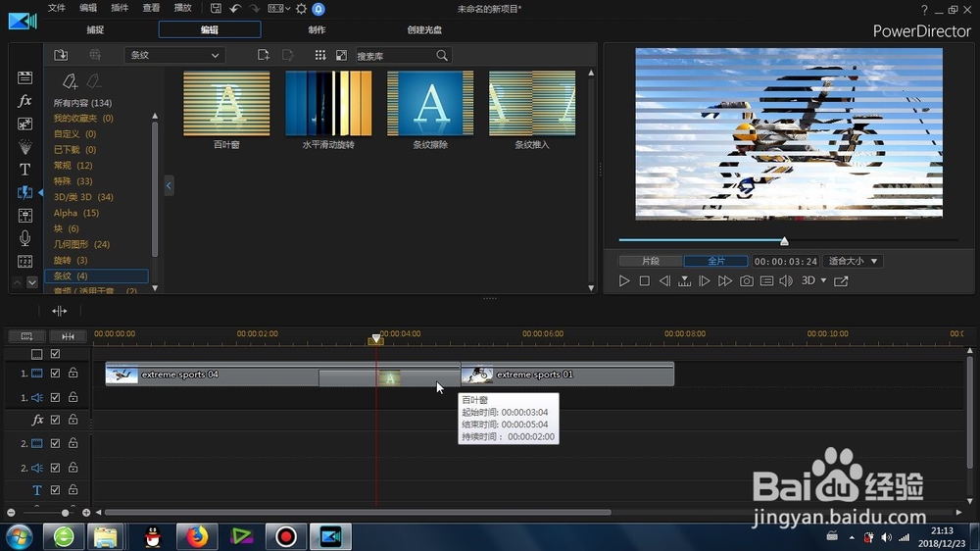This screenshot has height=551, width=980.
Task: Play the preview
Action: pos(623,280)
